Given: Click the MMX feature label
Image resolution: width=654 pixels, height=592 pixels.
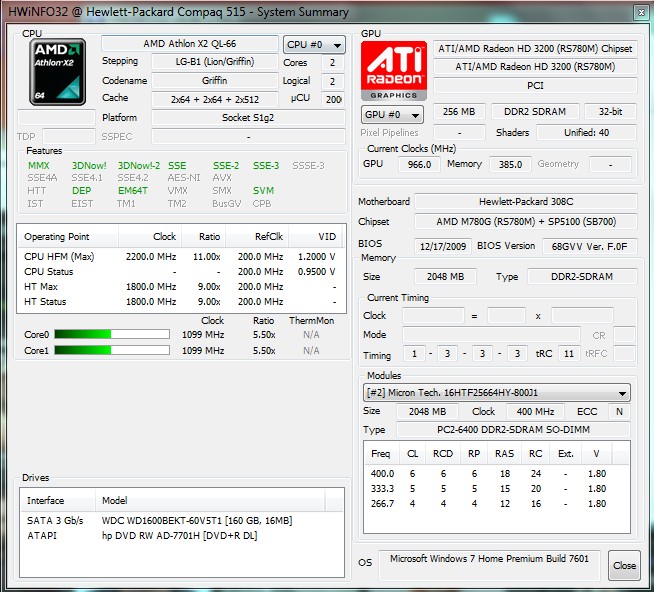Looking at the screenshot, I should coord(39,166).
